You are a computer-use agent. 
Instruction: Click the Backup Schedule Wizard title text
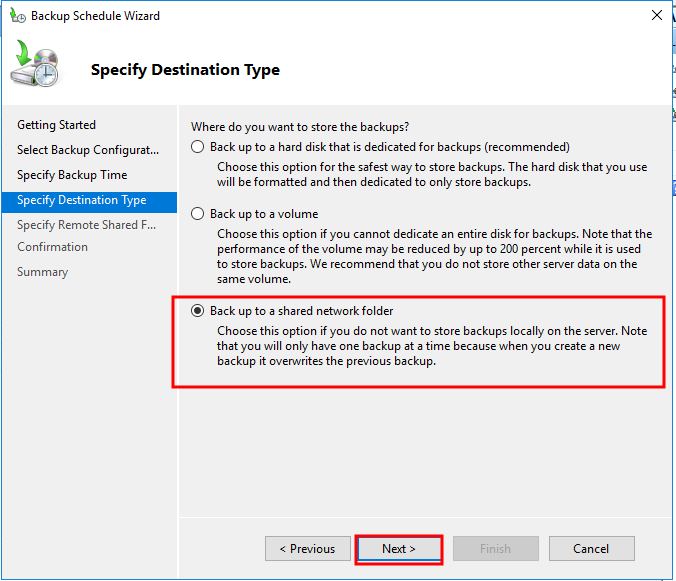click(95, 16)
